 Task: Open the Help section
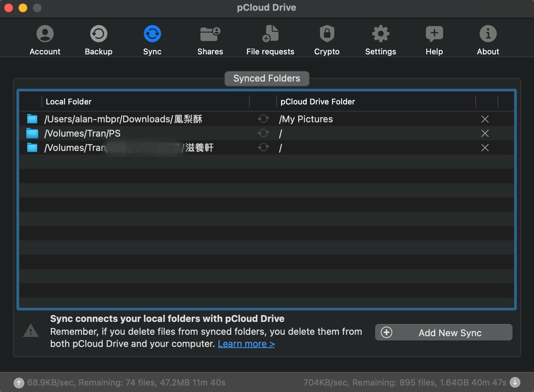434,40
